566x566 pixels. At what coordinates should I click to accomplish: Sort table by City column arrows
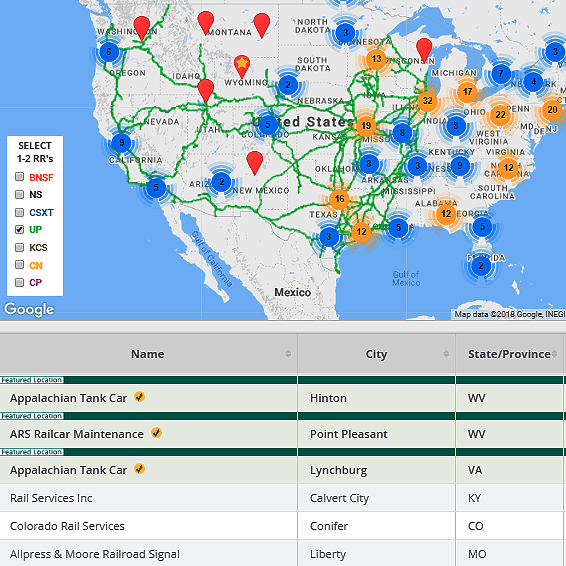click(x=446, y=354)
